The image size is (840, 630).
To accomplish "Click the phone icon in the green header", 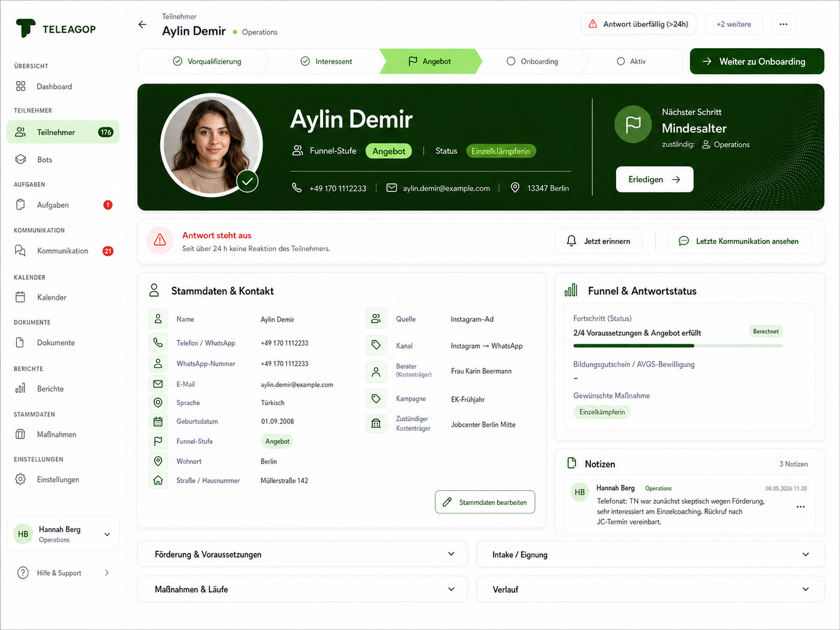I will pyautogui.click(x=296, y=187).
